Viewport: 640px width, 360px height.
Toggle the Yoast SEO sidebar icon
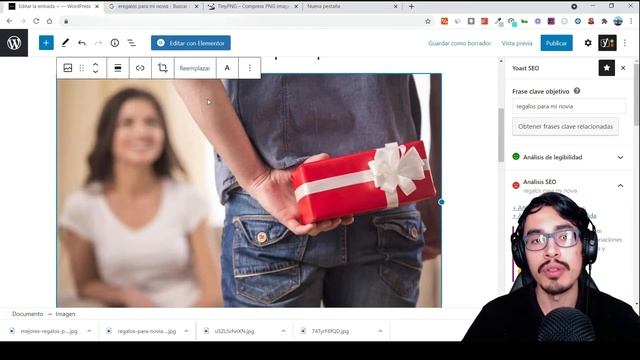pyautogui.click(x=607, y=43)
